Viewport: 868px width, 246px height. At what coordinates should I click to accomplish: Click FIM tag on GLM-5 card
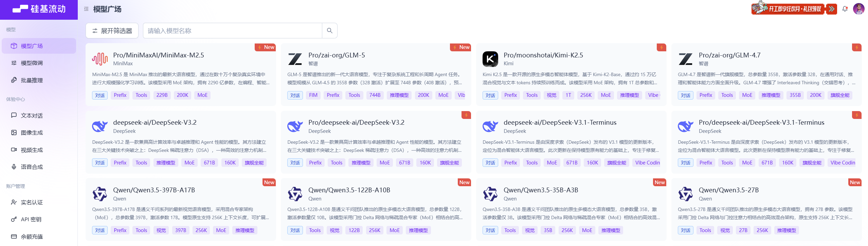click(x=313, y=95)
